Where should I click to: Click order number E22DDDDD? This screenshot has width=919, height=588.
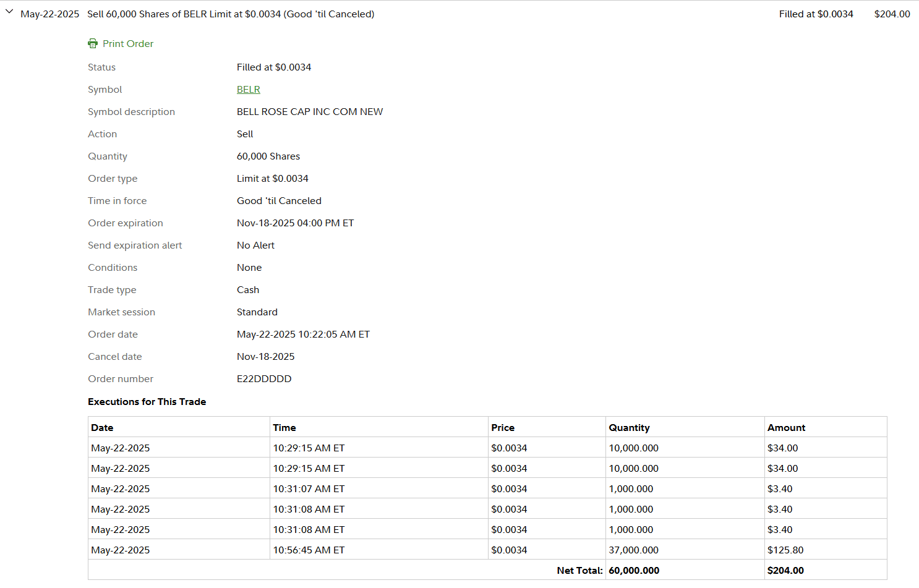[264, 379]
